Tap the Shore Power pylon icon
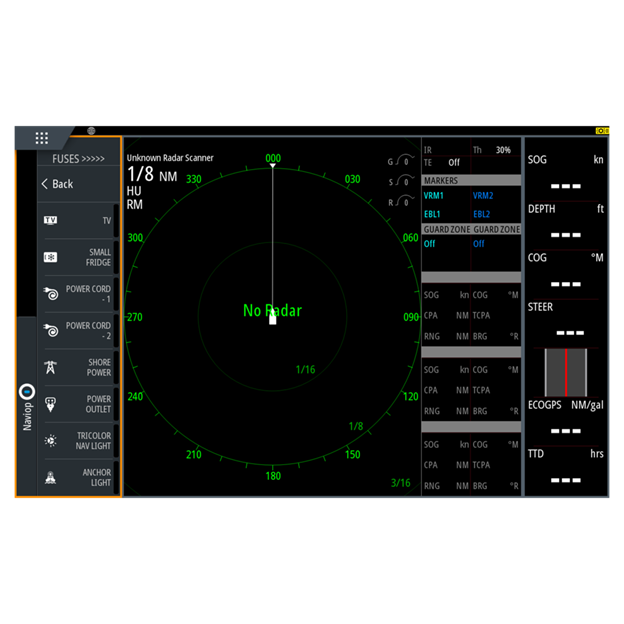This screenshot has height=624, width=624. pyautogui.click(x=51, y=367)
